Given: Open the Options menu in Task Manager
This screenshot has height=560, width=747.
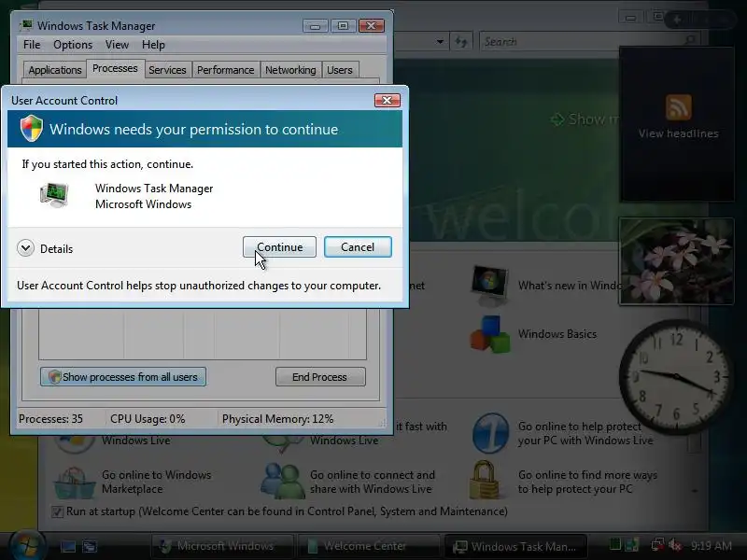Looking at the screenshot, I should tap(73, 45).
